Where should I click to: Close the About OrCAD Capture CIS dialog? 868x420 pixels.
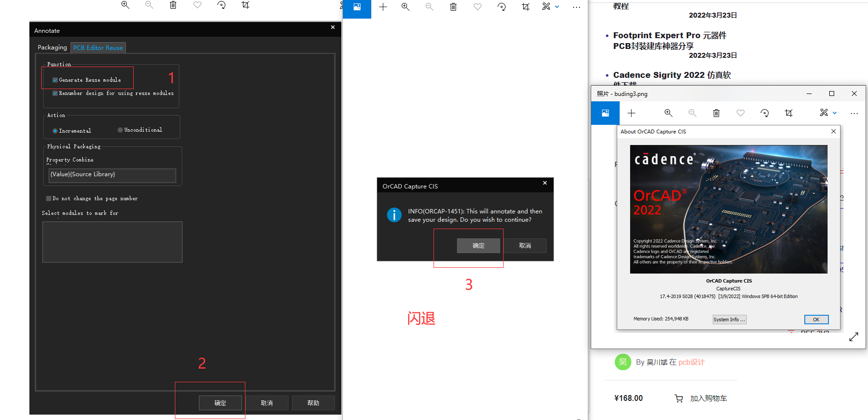pos(834,131)
